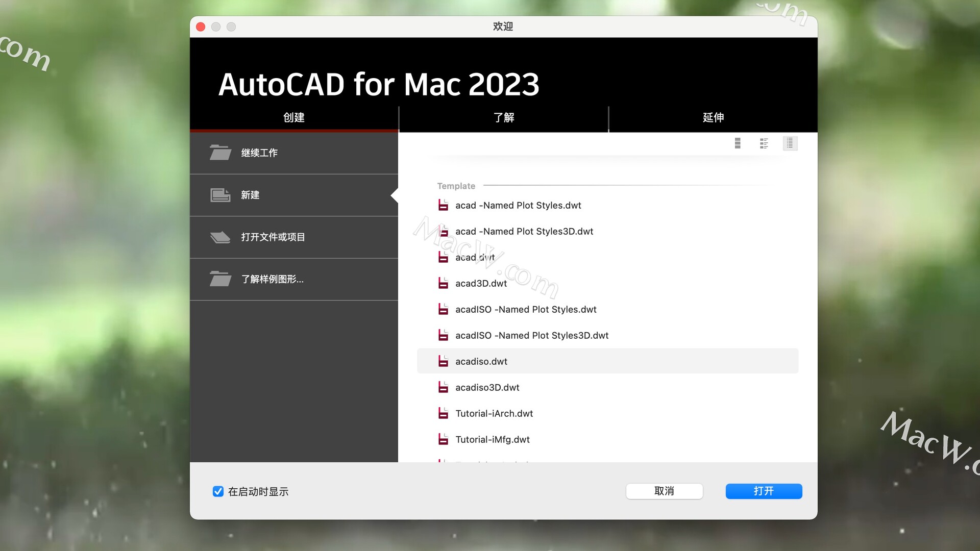Open 了解样例图形... in the sidebar
The image size is (980, 551).
pyautogui.click(x=294, y=280)
